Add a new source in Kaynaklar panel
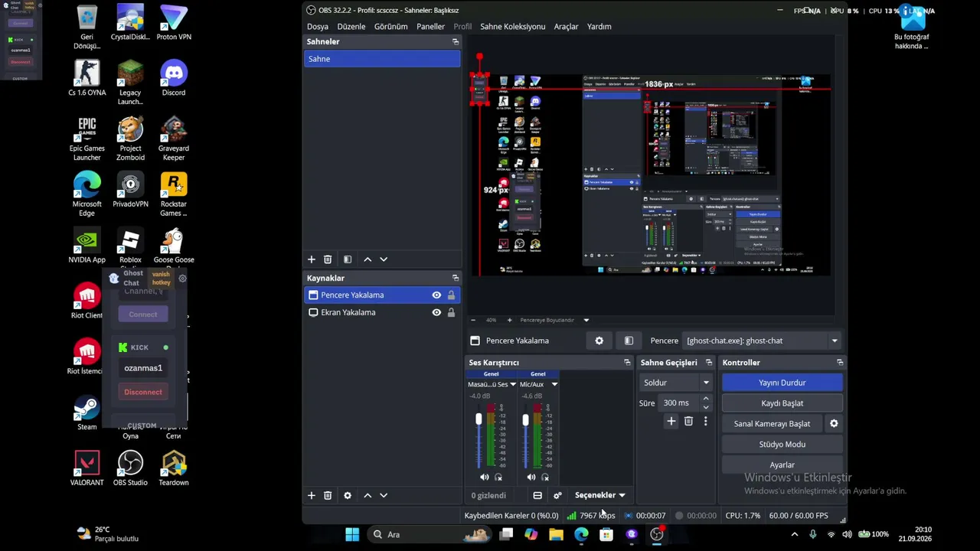980x551 pixels. (312, 495)
